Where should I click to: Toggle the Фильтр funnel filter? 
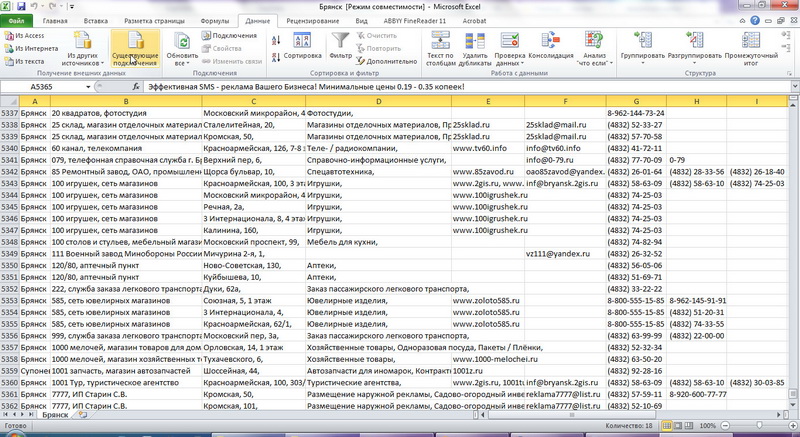click(x=340, y=46)
